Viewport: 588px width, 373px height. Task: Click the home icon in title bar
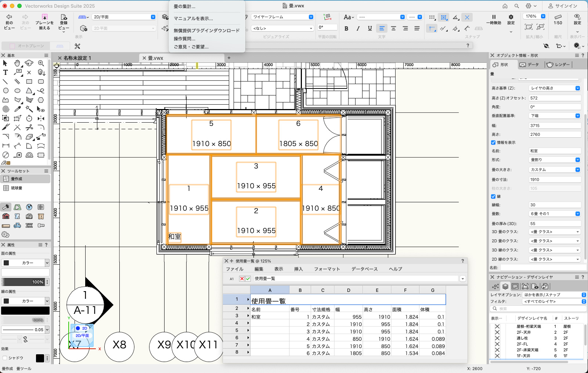point(505,6)
